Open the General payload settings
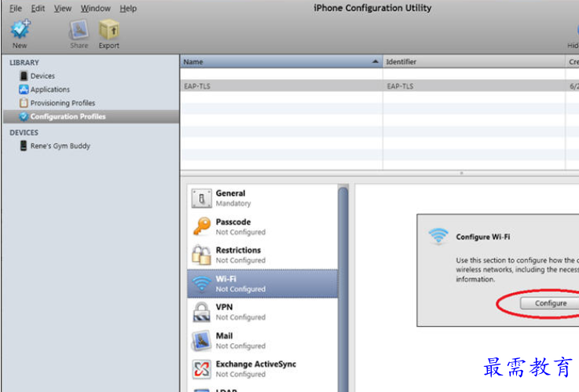The height and width of the screenshot is (392, 579). coord(262,198)
